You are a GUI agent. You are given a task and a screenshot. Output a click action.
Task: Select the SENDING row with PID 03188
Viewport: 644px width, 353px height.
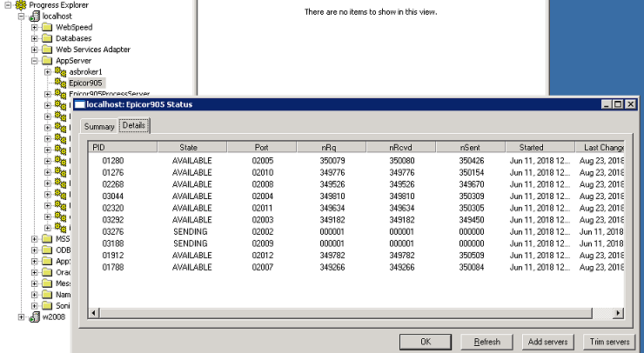click(x=357, y=243)
